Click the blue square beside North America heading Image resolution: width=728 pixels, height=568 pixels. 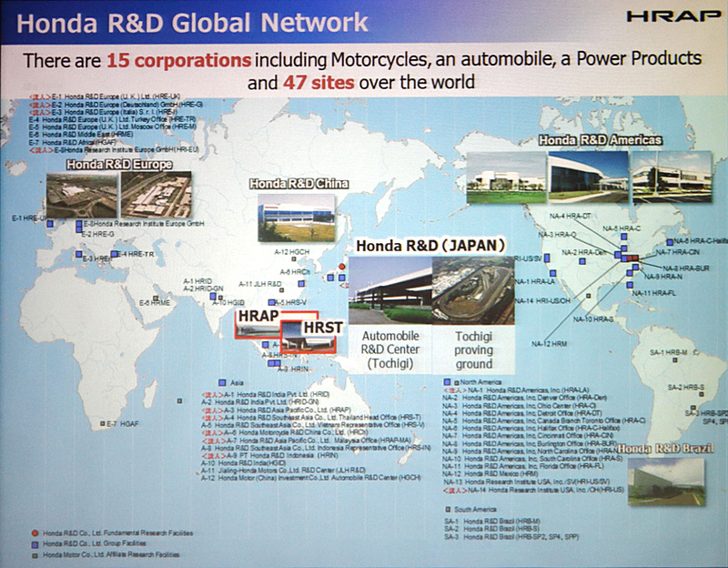click(x=447, y=381)
